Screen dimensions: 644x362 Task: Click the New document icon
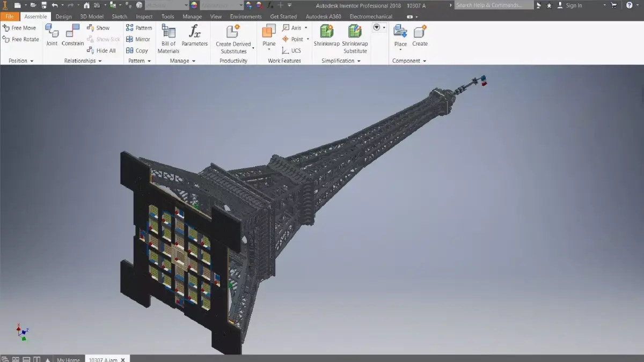[17, 5]
